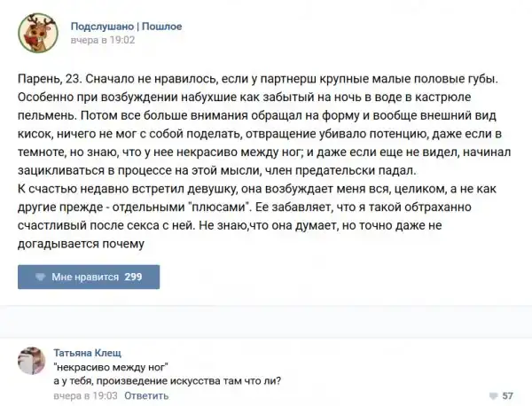
Task: Open the Подслушано | Пошлое community page
Action: pos(126,27)
